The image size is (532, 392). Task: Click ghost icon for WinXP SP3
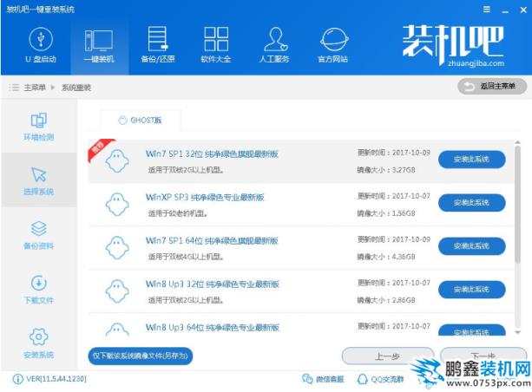tap(117, 205)
